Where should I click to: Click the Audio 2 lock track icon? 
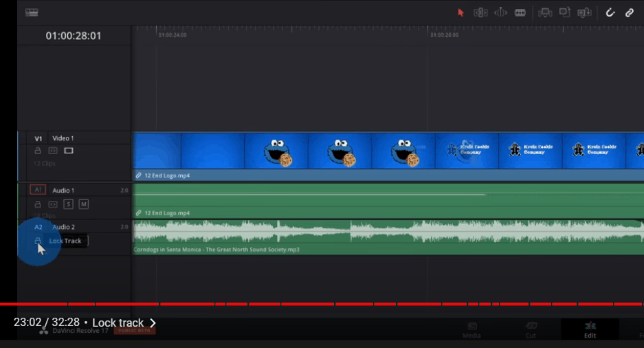pos(38,240)
